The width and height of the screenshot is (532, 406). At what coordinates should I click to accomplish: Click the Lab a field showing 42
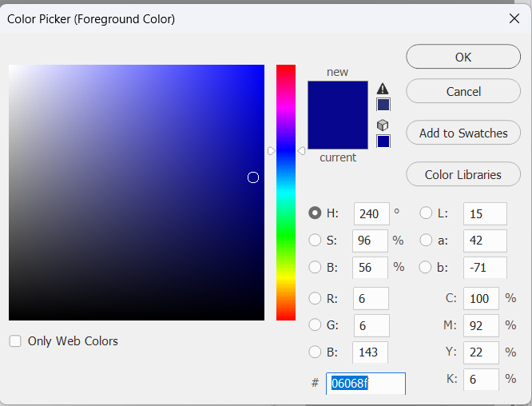pyautogui.click(x=485, y=241)
